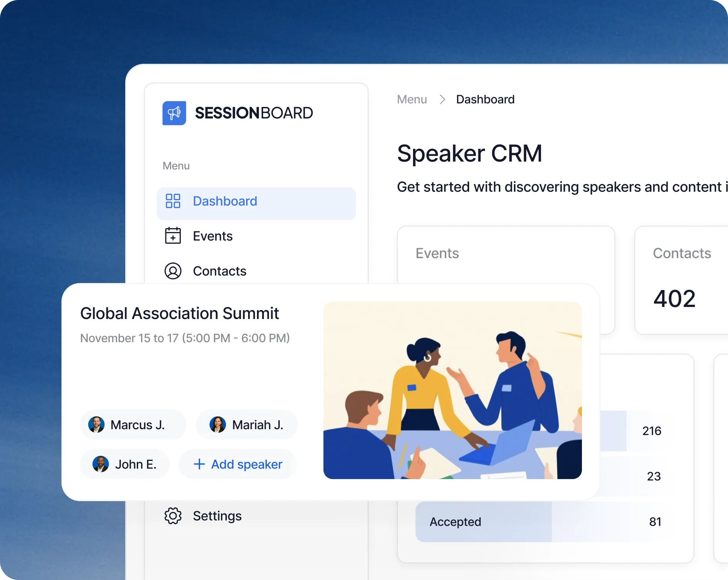Screen dimensions: 728x580
Task: Select Dashboard in the sidebar menu
Action: [x=225, y=201]
